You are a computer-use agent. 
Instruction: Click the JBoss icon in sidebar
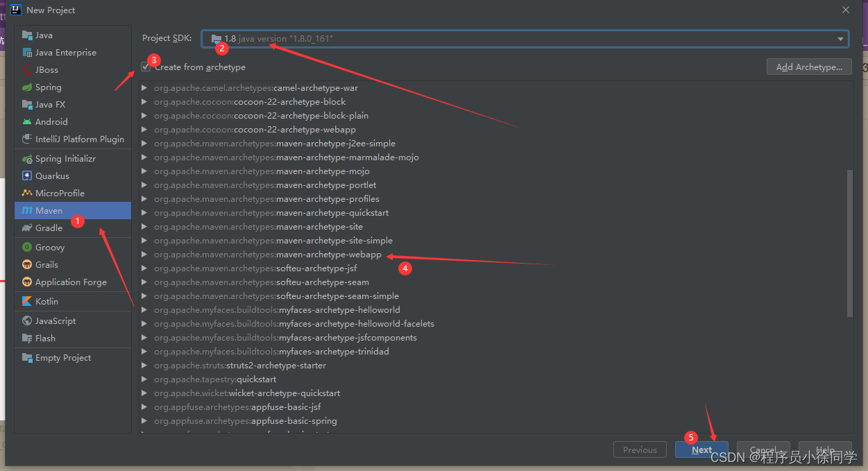(x=27, y=70)
